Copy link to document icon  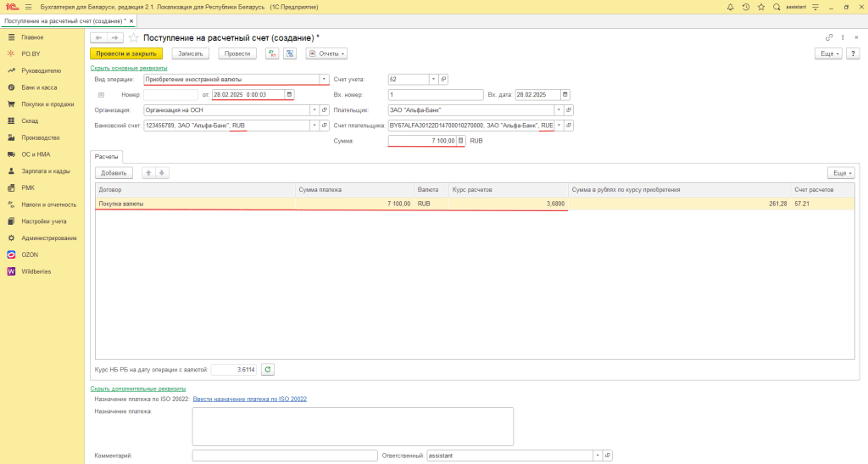829,37
